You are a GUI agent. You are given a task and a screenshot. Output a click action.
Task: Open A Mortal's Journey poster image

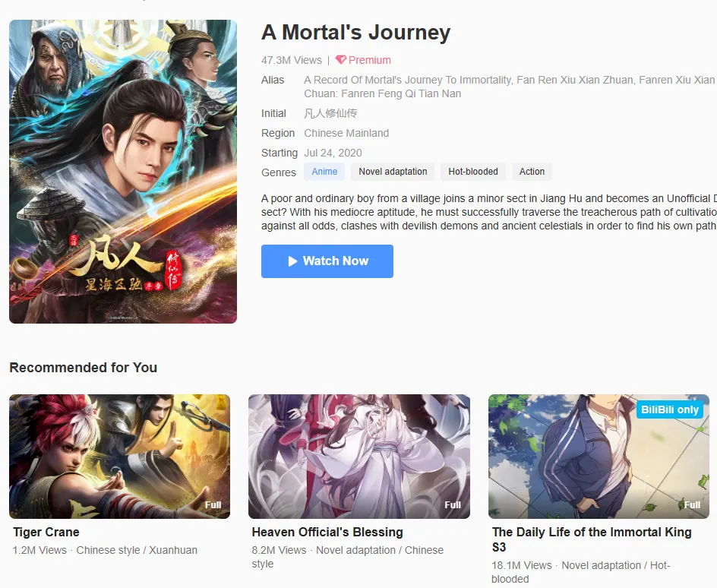click(123, 172)
